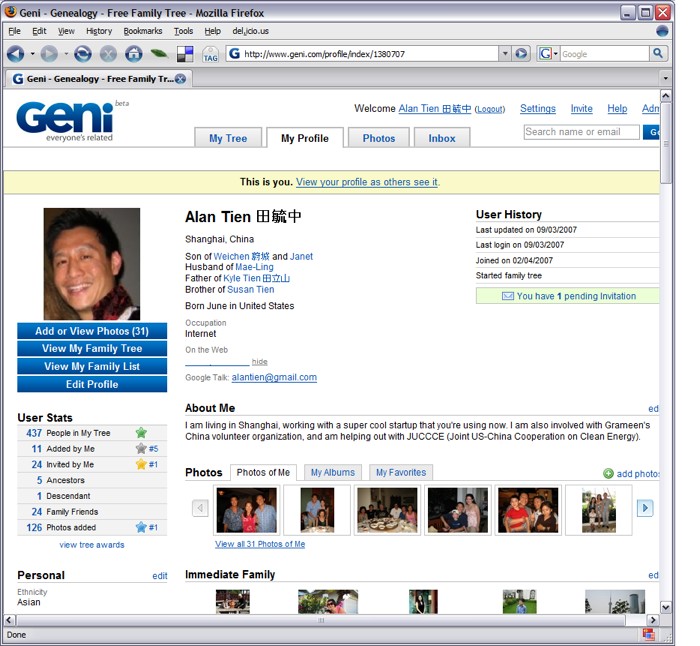
Task: Go to Home with the house icon
Action: 133,54
